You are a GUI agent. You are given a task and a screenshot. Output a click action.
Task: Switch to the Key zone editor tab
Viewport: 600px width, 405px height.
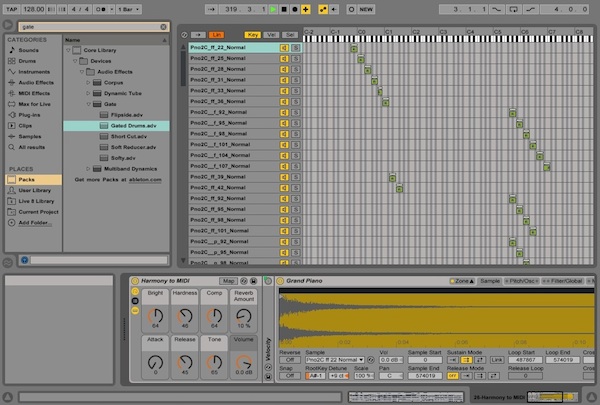coord(252,35)
